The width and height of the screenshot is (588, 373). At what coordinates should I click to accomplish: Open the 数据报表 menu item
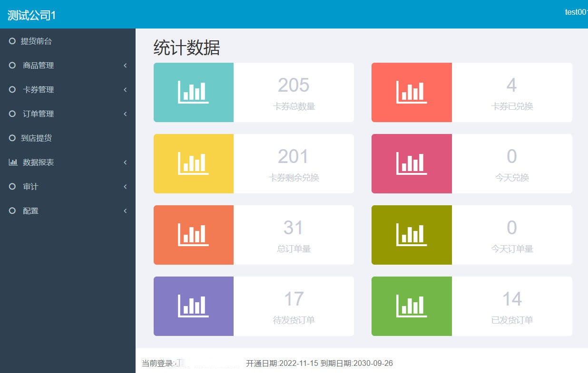tap(68, 163)
